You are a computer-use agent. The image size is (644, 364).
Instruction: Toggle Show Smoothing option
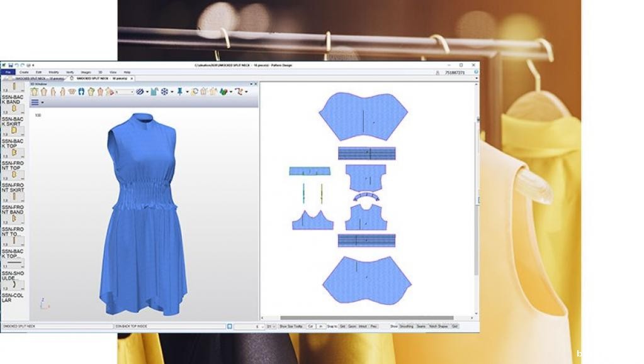tap(407, 326)
